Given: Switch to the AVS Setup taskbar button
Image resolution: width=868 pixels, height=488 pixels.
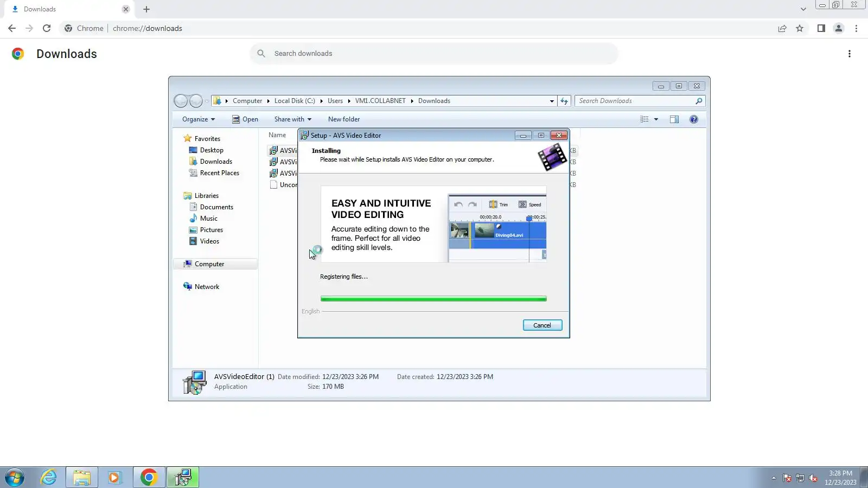Looking at the screenshot, I should (x=182, y=478).
